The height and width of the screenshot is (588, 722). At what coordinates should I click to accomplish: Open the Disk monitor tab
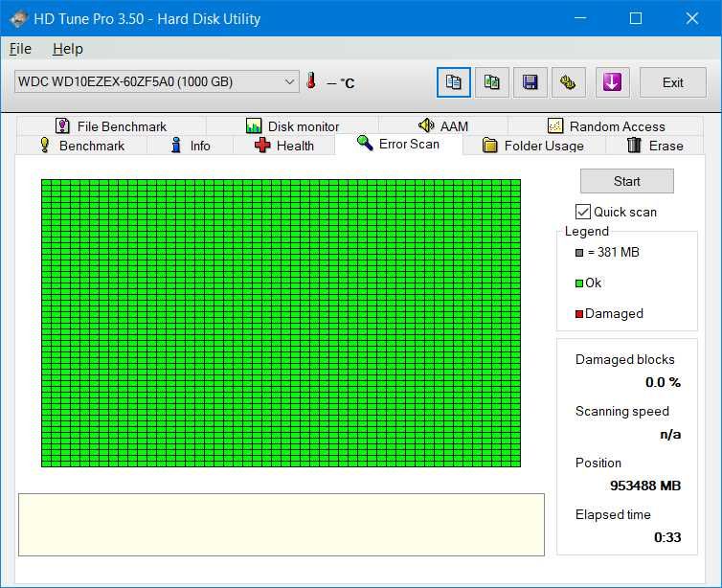click(292, 126)
